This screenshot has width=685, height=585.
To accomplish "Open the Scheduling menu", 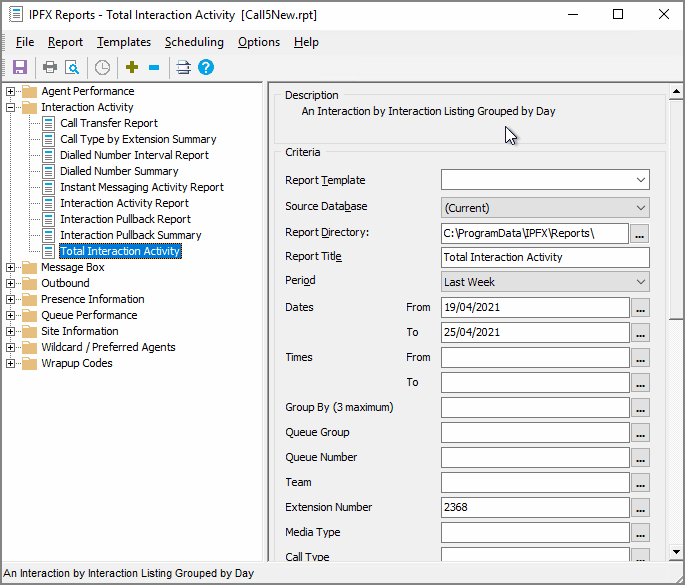I will (x=194, y=42).
